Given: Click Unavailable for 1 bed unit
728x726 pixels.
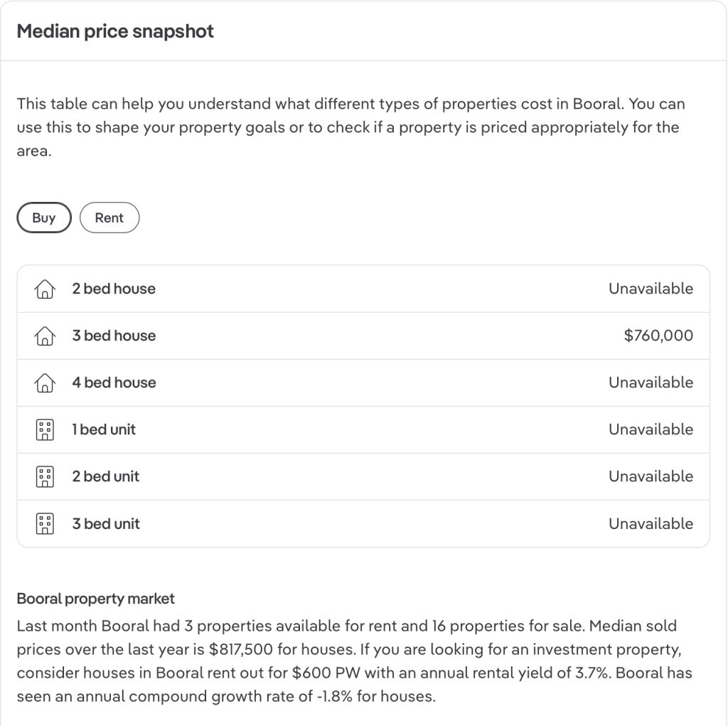Looking at the screenshot, I should 651,429.
